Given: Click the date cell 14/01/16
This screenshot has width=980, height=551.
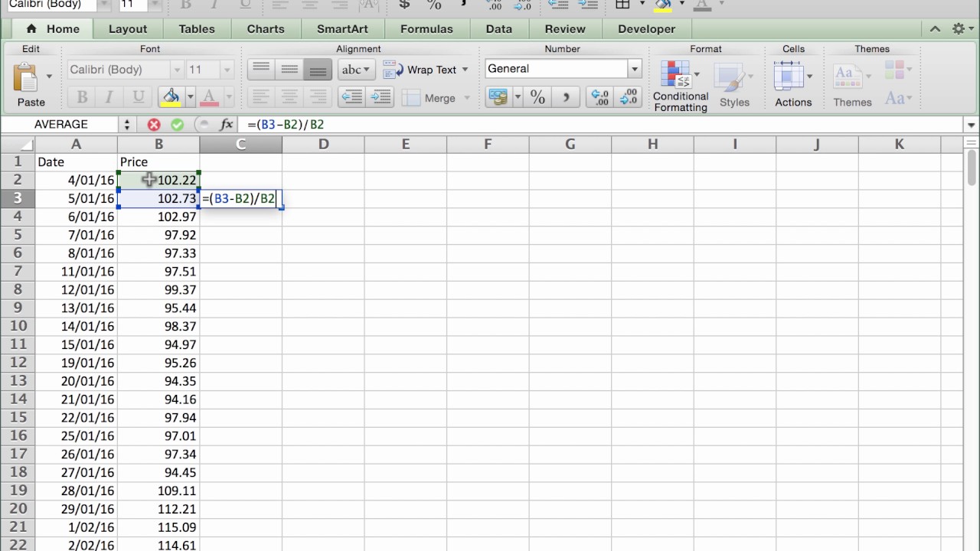Looking at the screenshot, I should 76,326.
